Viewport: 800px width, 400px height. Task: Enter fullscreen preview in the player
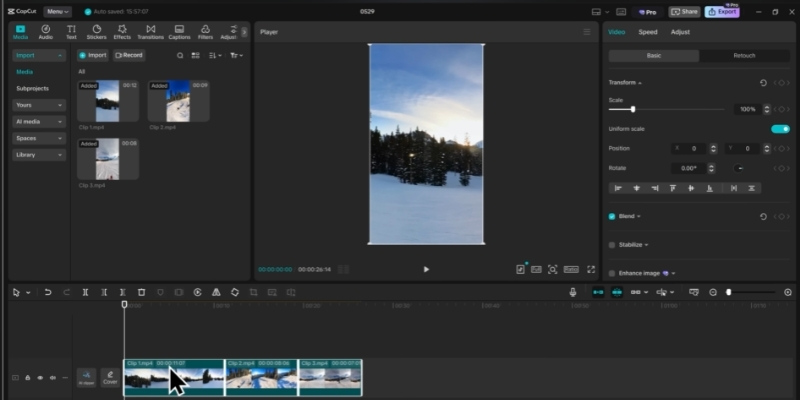click(590, 269)
